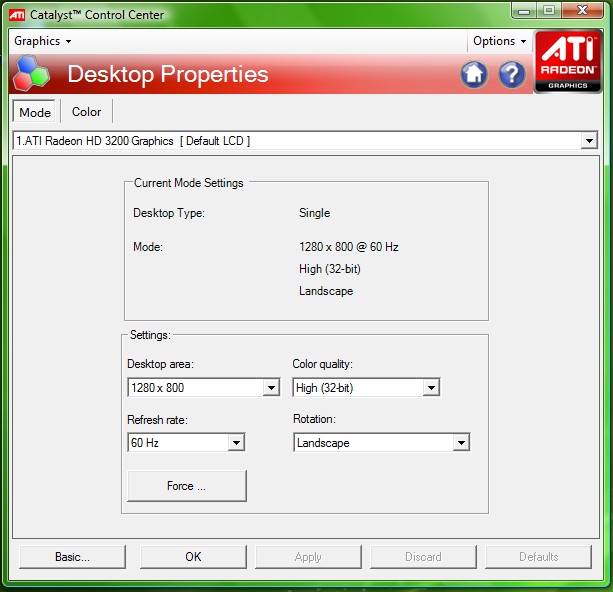Close the Catalyst Control Center window
613x592 pixels.
582,11
